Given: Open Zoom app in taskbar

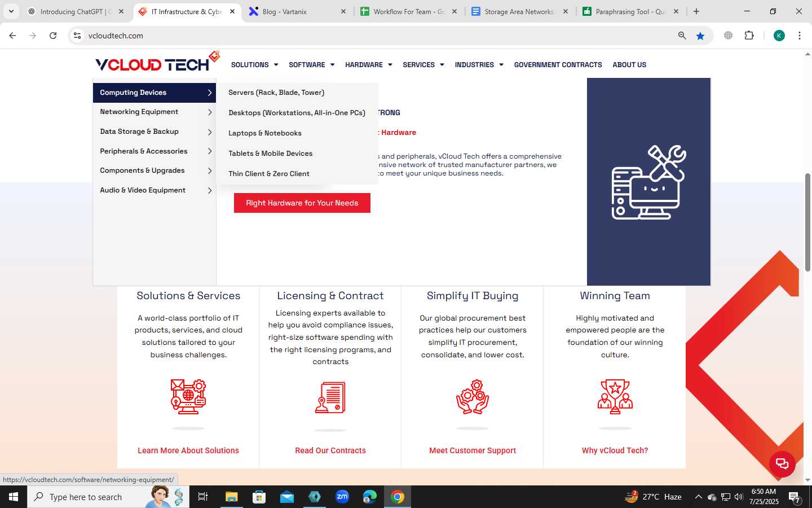Looking at the screenshot, I should 342,497.
